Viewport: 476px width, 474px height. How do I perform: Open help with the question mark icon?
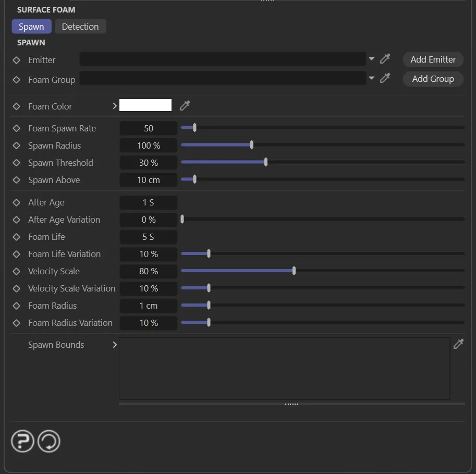22,442
